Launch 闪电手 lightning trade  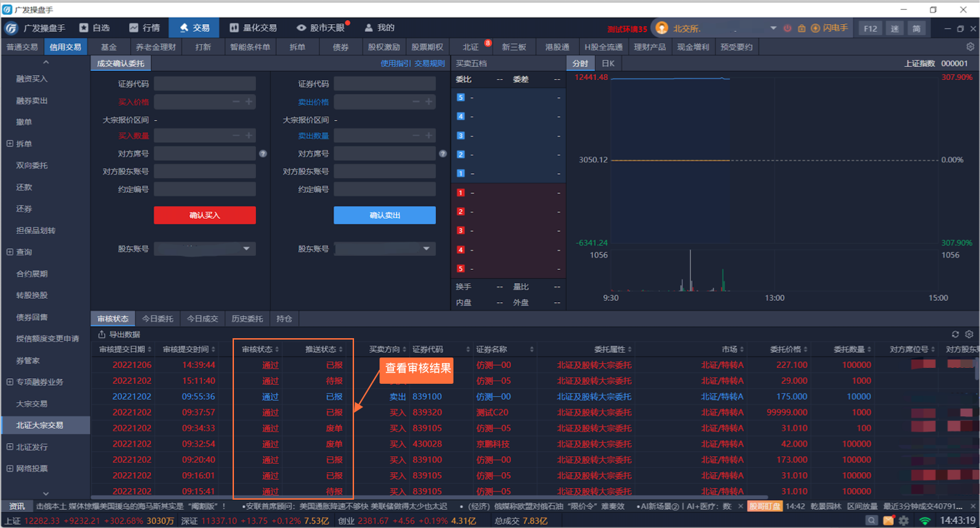click(830, 28)
